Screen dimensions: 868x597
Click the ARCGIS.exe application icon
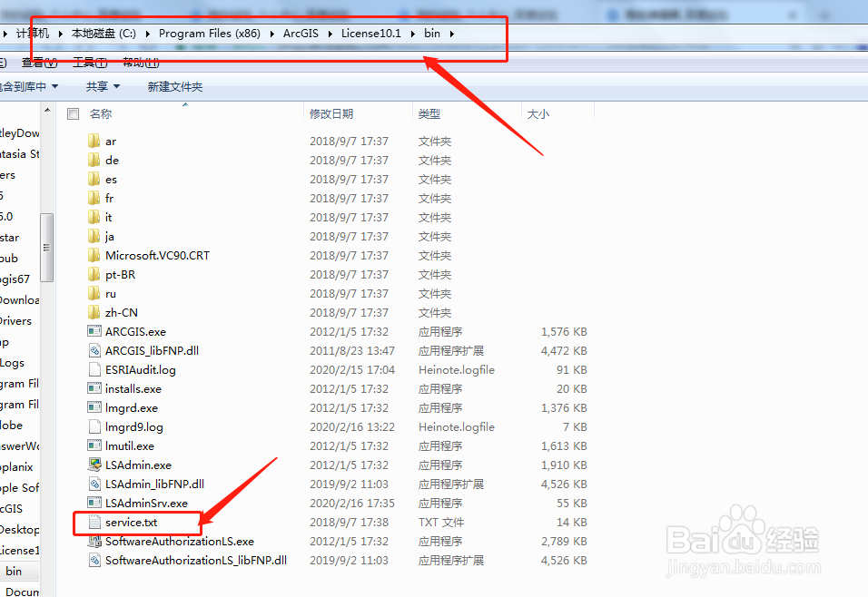tap(94, 331)
